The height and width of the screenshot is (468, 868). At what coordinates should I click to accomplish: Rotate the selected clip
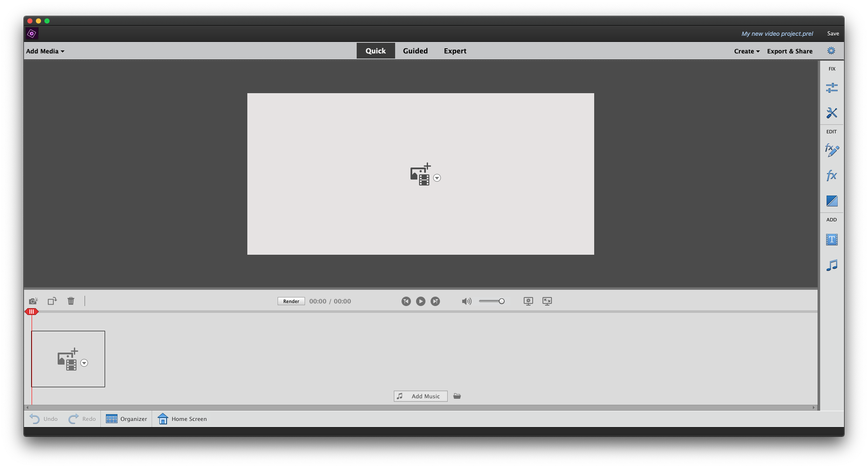tap(52, 301)
